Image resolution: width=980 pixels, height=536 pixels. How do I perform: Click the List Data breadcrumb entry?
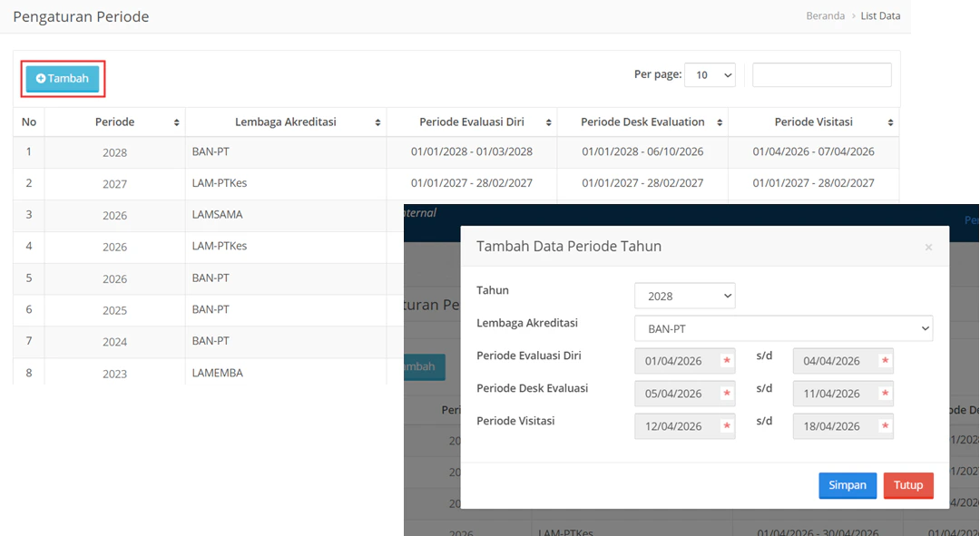coord(880,15)
